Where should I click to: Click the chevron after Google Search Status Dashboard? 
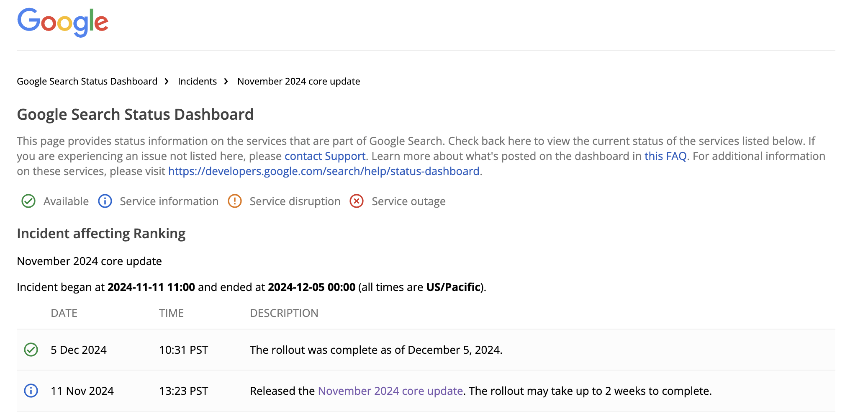tap(167, 81)
